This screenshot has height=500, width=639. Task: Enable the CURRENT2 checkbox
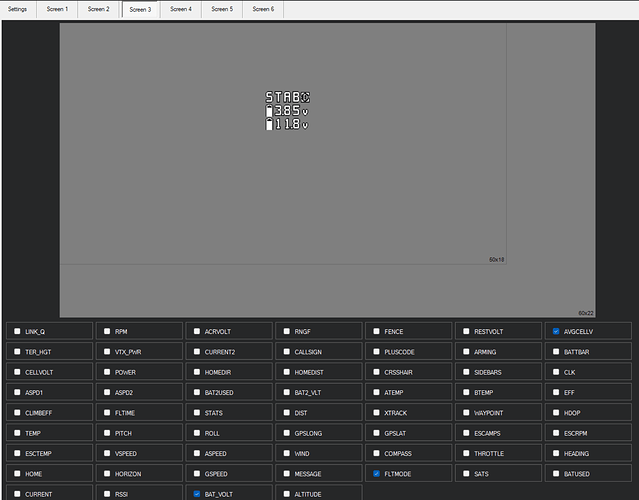(x=197, y=352)
